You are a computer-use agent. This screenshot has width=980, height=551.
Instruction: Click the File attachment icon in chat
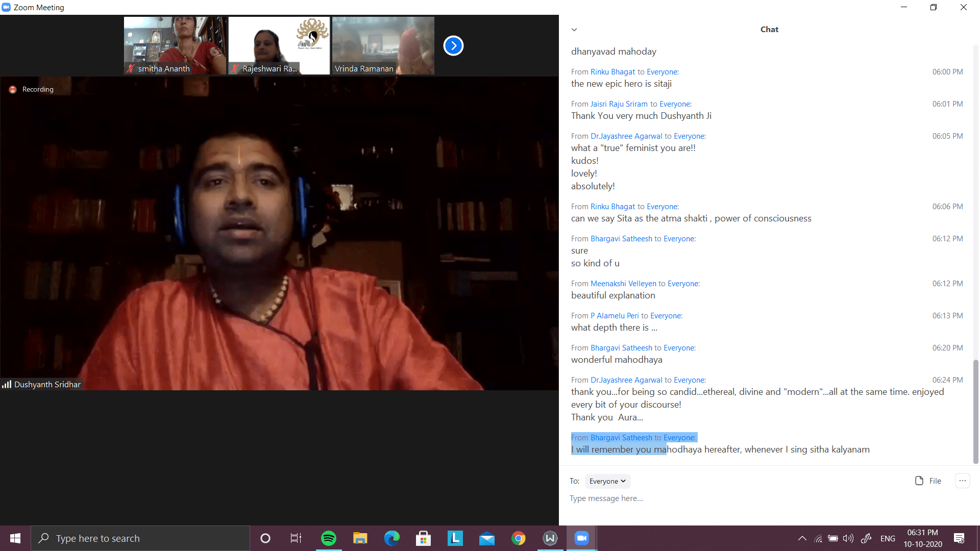click(919, 481)
